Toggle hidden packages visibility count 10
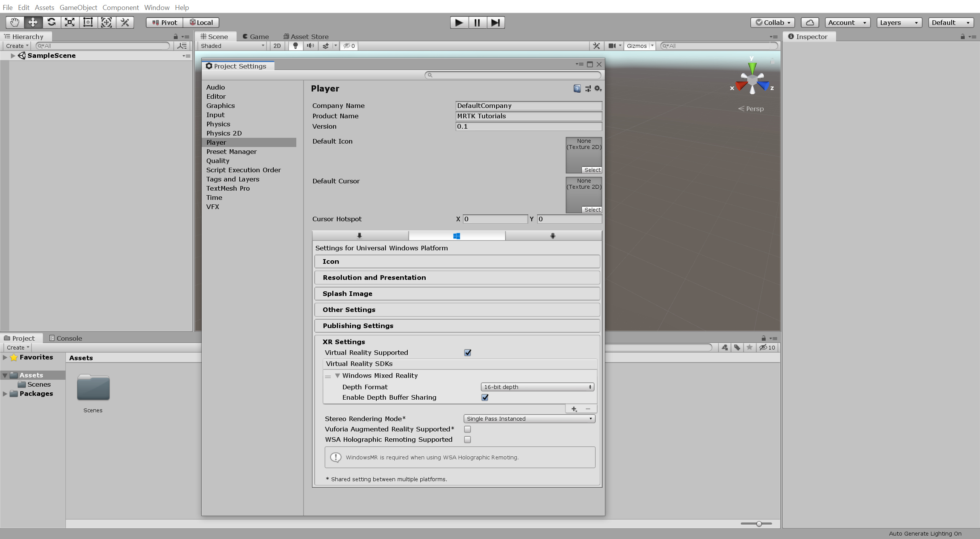This screenshot has height=539, width=980. coord(768,348)
